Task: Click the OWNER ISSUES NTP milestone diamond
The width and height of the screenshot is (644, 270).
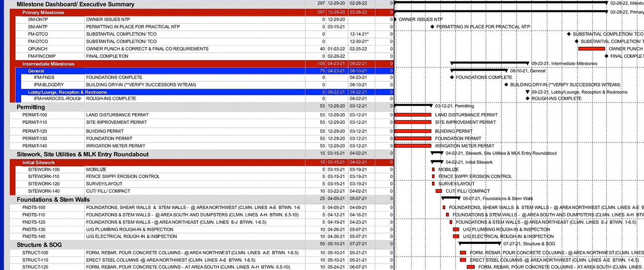Action: pos(396,19)
